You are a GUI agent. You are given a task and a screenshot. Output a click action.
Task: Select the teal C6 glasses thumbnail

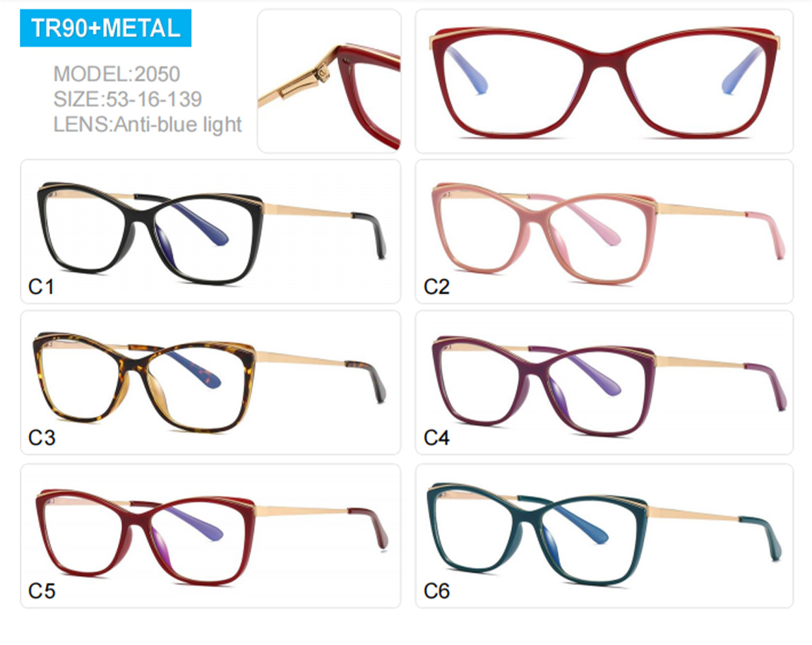604,535
